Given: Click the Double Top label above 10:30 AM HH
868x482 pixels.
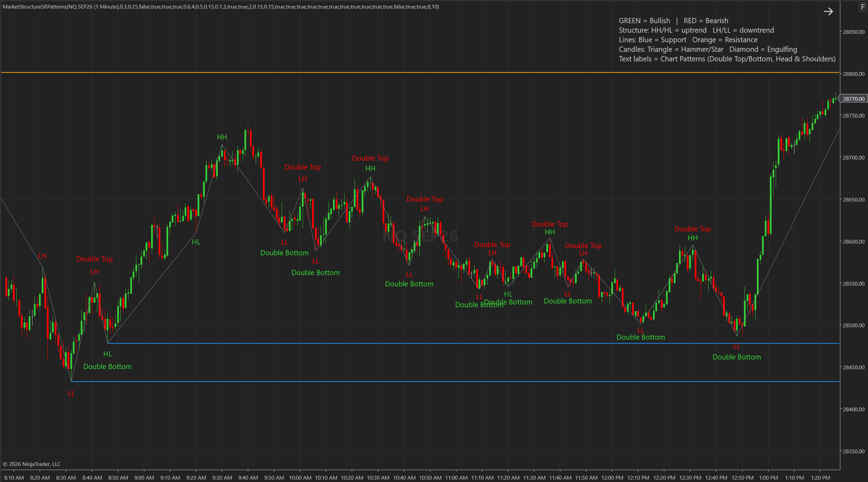Looking at the screenshot, I should [x=370, y=158].
